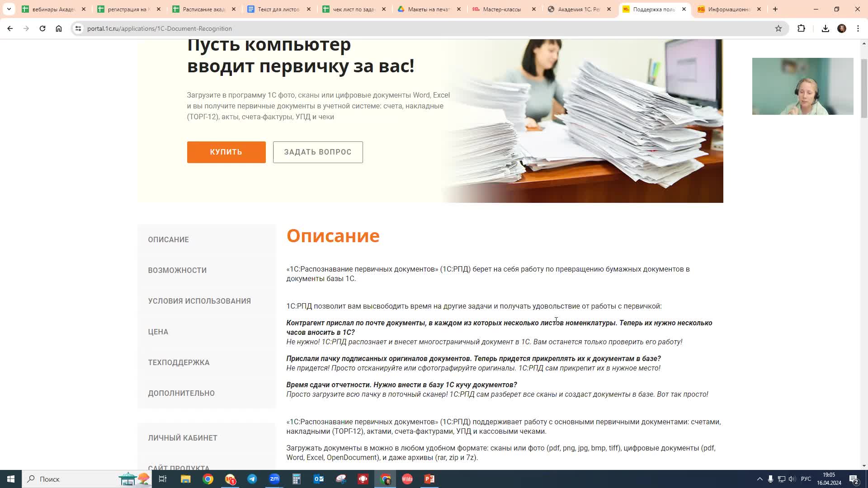Image resolution: width=868 pixels, height=488 pixels.
Task: Open the Wilda app on the taskbar
Action: click(407, 479)
